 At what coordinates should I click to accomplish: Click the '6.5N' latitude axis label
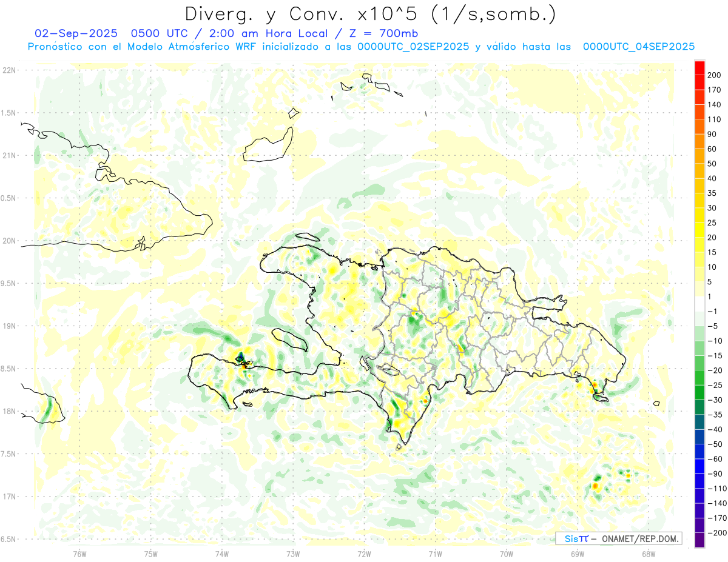point(9,538)
